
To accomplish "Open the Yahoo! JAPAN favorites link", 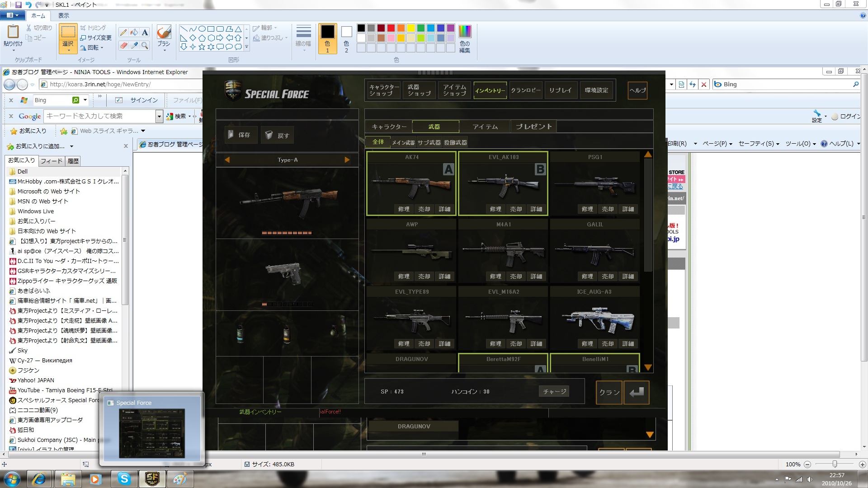I will [x=36, y=380].
